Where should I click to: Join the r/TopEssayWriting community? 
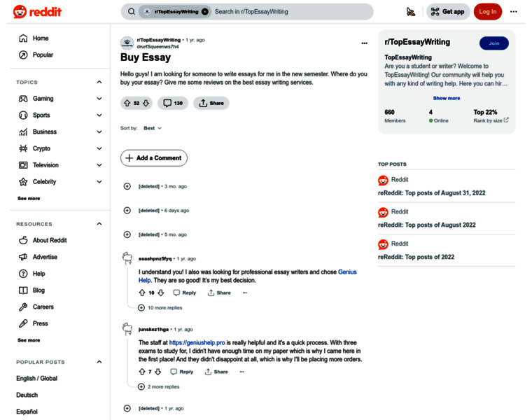click(493, 43)
